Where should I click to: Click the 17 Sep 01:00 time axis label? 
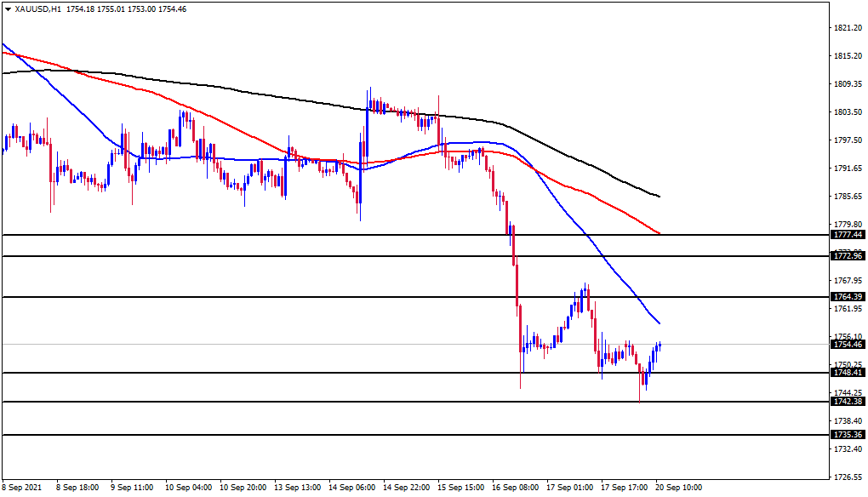[569, 488]
